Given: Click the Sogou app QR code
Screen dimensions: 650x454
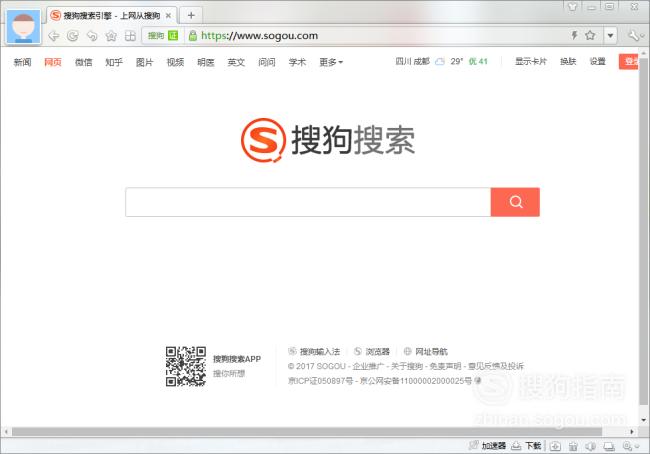Looking at the screenshot, I should click(x=186, y=366).
